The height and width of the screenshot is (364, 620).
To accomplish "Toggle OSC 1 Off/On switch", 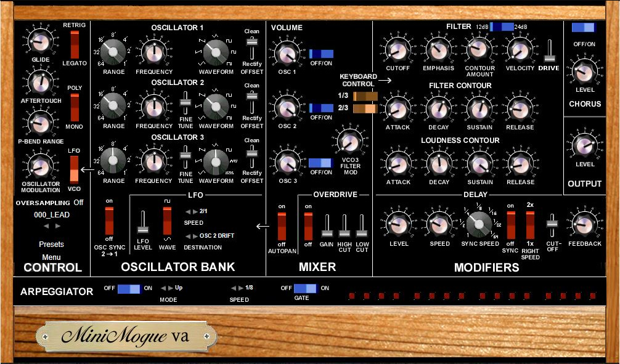I will [x=321, y=54].
